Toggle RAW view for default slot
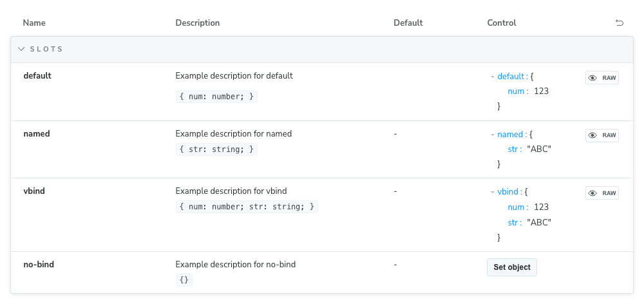Viewport: 644px width, 304px height. coord(602,78)
